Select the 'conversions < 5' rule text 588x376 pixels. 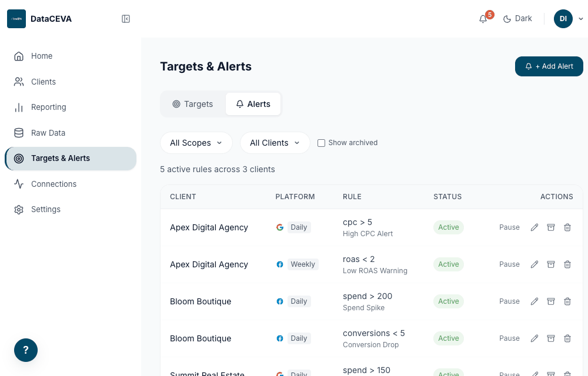(374, 333)
